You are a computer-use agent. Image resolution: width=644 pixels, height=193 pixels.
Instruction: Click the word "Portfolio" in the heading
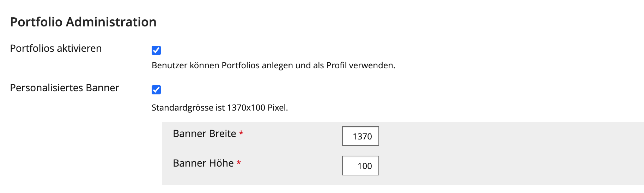(36, 22)
